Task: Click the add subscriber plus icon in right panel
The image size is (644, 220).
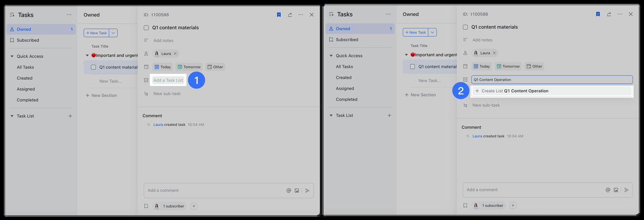Action: pyautogui.click(x=513, y=205)
